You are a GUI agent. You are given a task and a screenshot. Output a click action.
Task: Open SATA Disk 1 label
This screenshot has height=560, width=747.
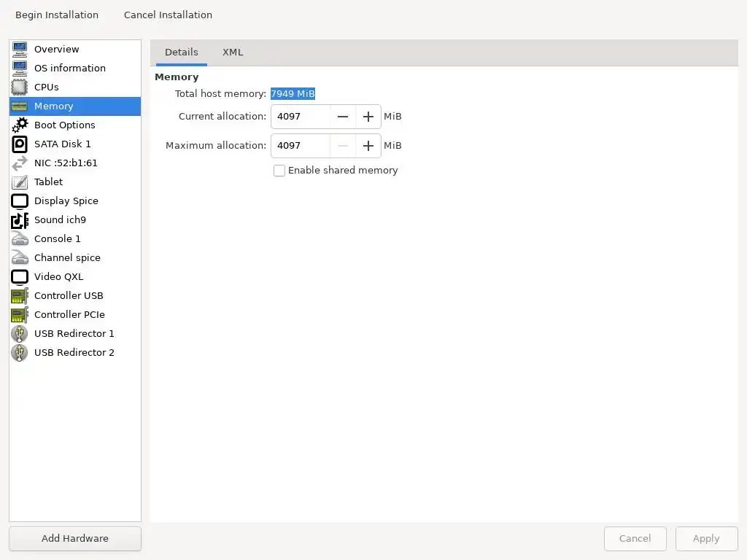click(63, 144)
